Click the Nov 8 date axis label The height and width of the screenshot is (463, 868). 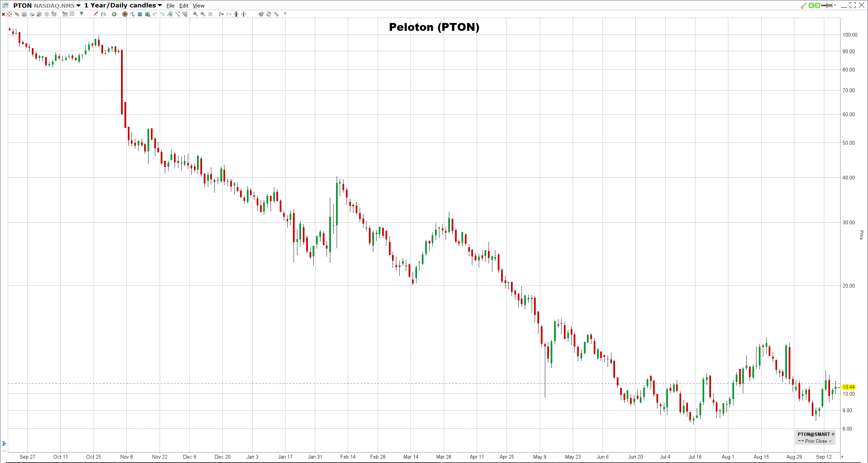pyautogui.click(x=126, y=457)
